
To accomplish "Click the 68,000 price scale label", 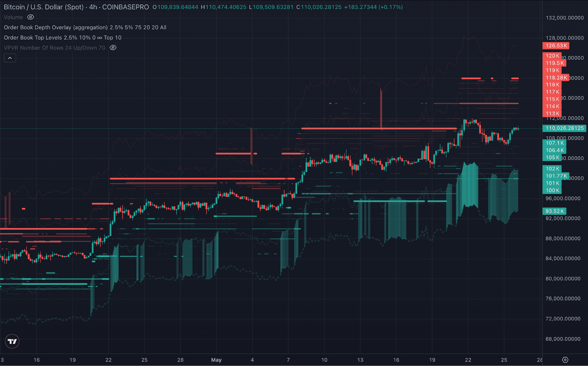I will tap(563, 339).
